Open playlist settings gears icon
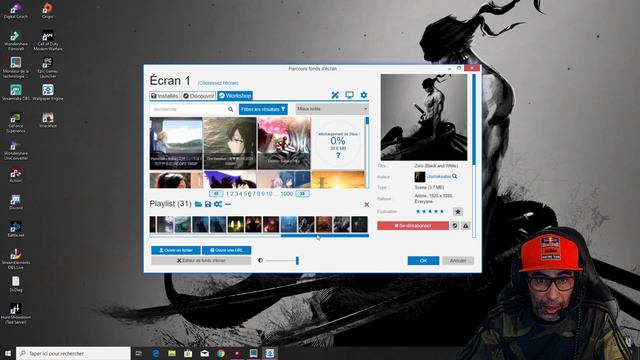640x360 pixels. click(218, 204)
